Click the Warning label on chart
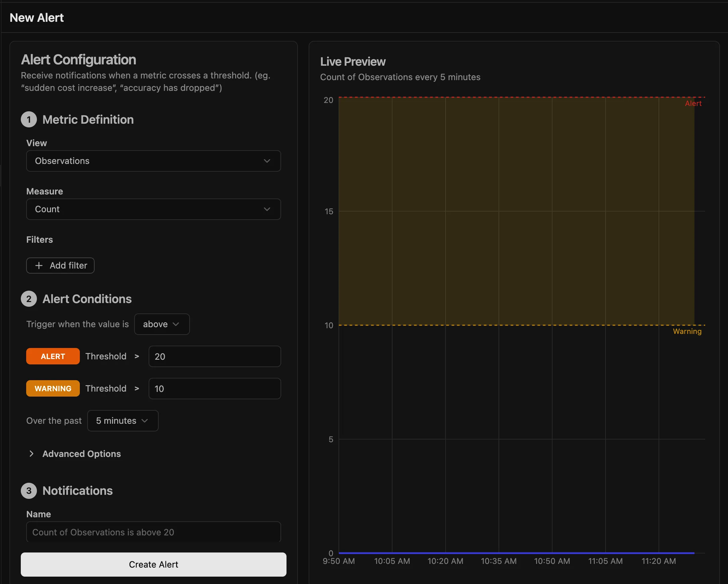This screenshot has height=584, width=728. (687, 331)
